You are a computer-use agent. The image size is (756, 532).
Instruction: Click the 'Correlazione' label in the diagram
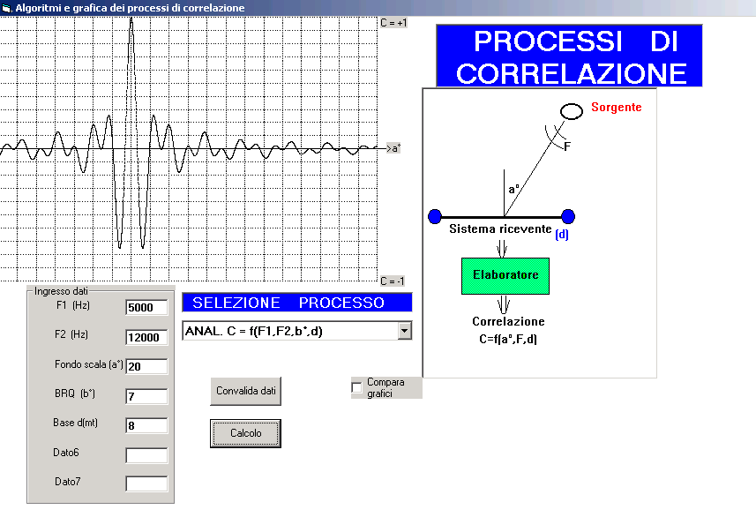pyautogui.click(x=508, y=321)
